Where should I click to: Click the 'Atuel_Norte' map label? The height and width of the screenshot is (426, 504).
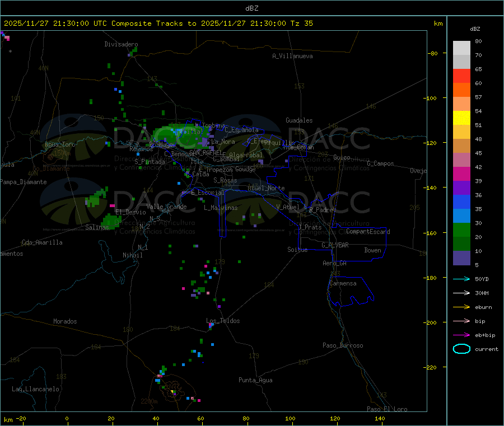click(x=266, y=188)
